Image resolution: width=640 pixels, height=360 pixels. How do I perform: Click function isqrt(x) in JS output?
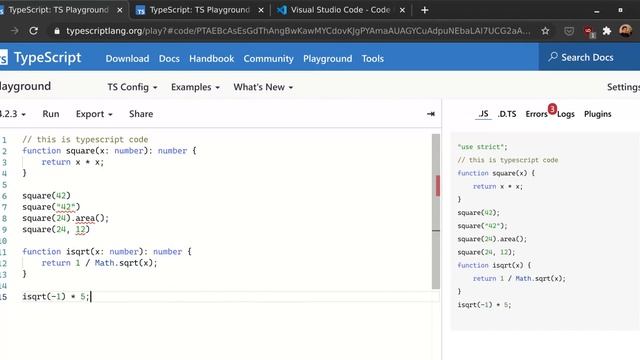[494, 265]
